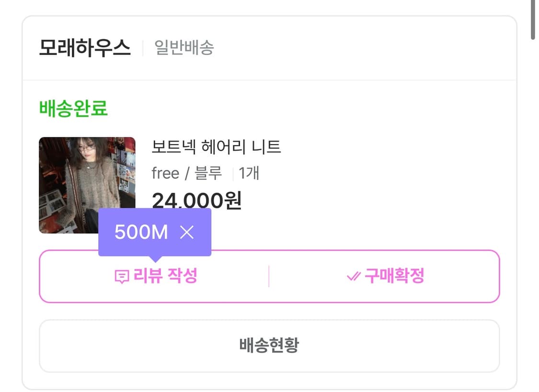The image size is (539, 392).
Task: Click the page scrollbar thumb
Action: point(532,19)
